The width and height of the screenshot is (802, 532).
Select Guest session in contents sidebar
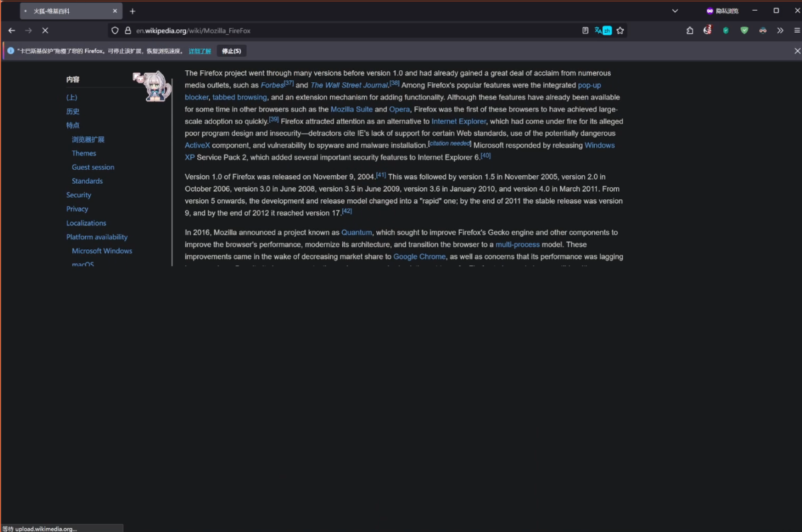93,167
